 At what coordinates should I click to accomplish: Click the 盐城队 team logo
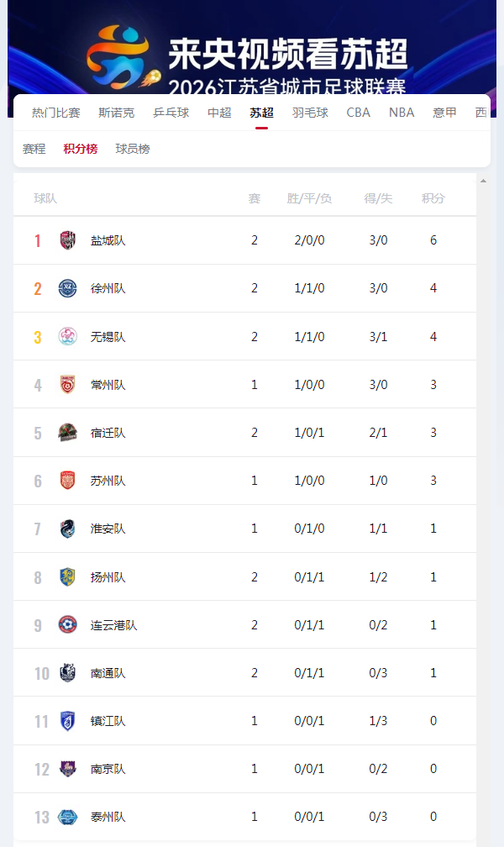pyautogui.click(x=68, y=240)
